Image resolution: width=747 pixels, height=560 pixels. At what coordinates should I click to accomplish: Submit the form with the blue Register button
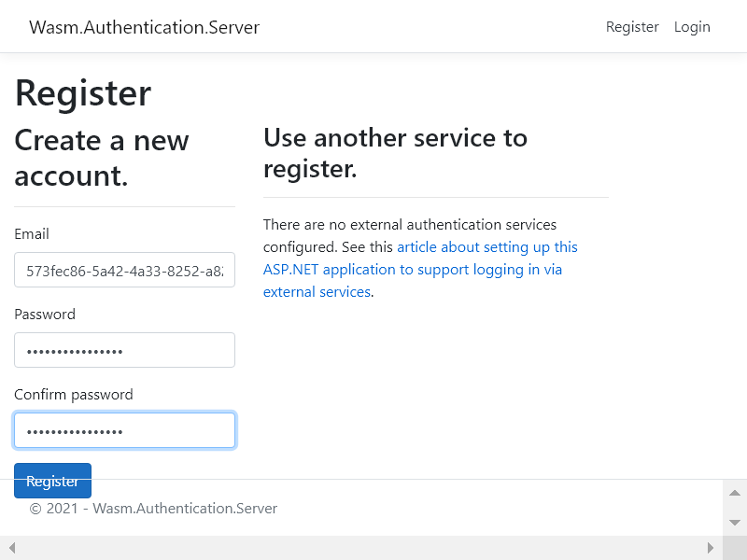pos(52,481)
